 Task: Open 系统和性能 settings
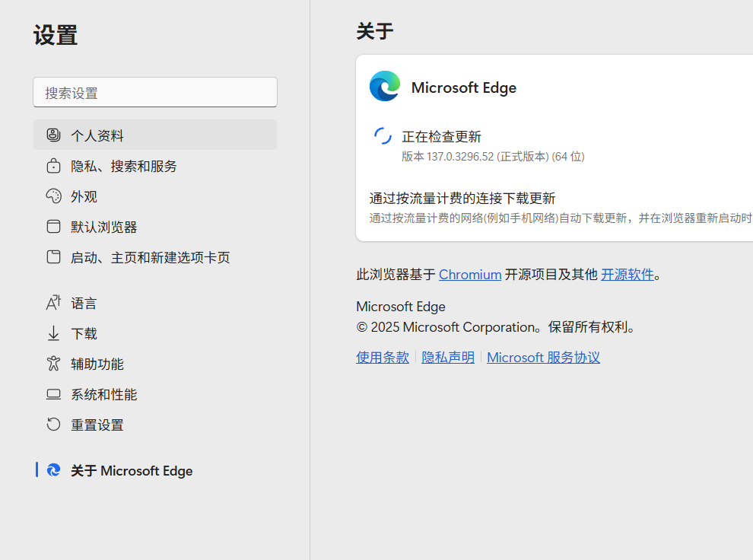click(x=155, y=394)
